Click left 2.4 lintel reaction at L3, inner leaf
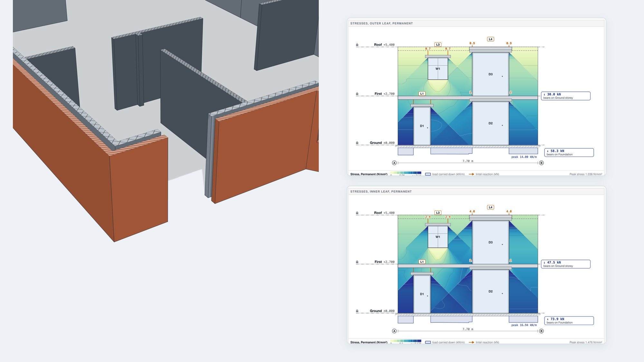Viewport: 644px width, 362px height. 428,217
